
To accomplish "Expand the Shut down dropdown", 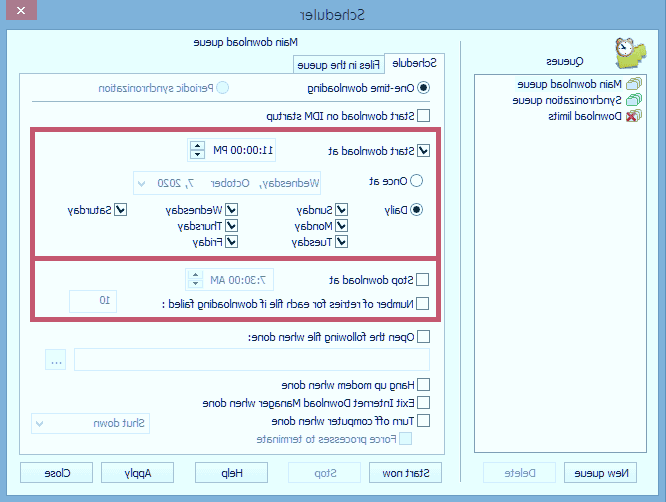I will coord(40,423).
